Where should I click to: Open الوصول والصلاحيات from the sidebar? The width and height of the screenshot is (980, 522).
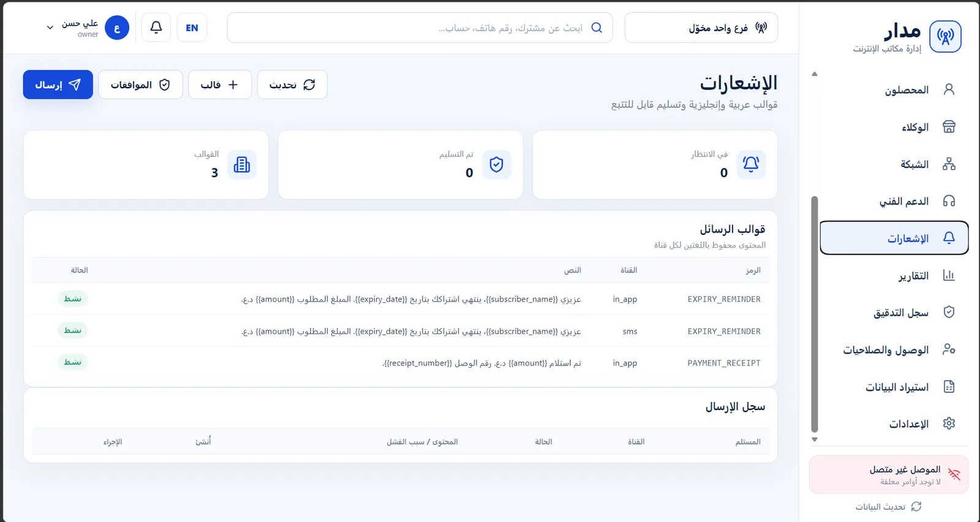pos(894,349)
